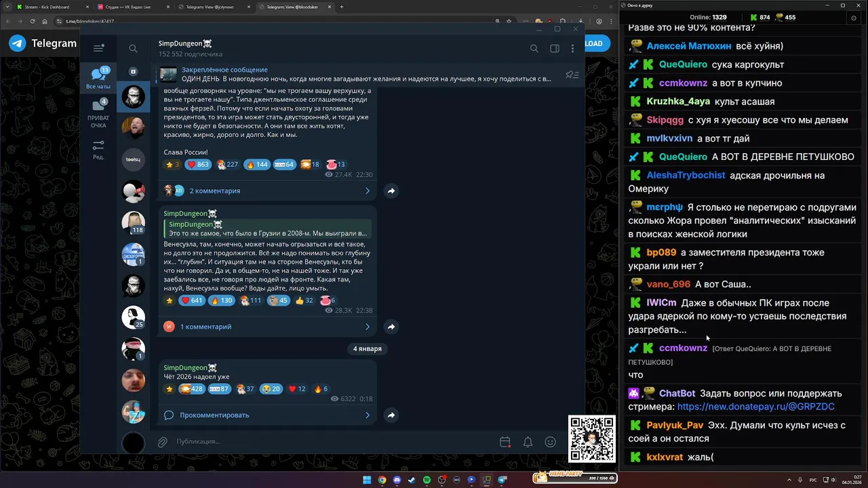Focus the 'Публикация...' message input

(332, 442)
